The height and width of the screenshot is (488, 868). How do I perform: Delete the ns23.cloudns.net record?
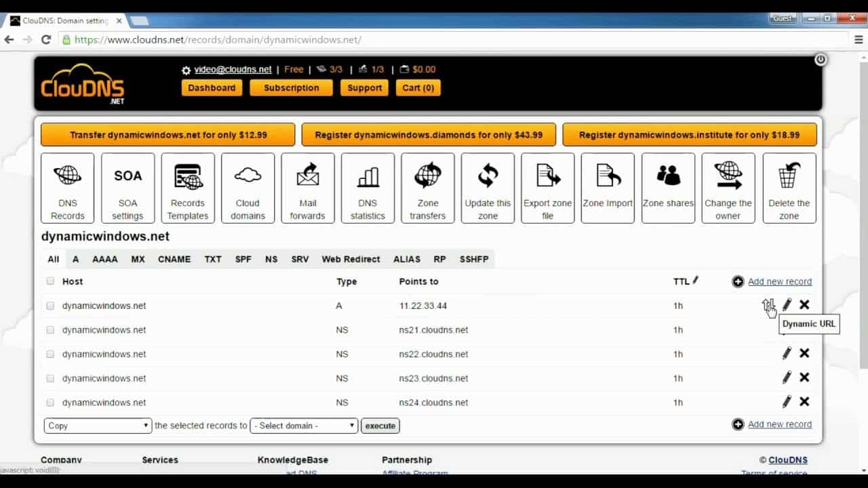point(804,378)
